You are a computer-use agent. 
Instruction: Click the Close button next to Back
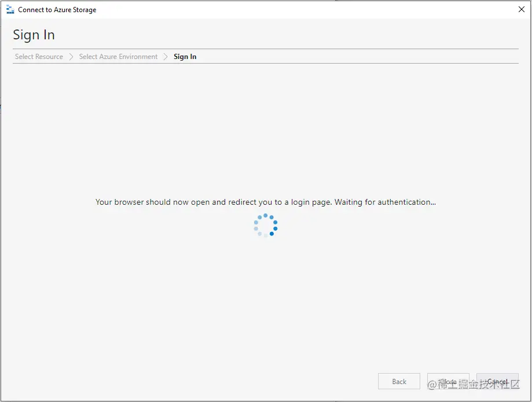448,381
